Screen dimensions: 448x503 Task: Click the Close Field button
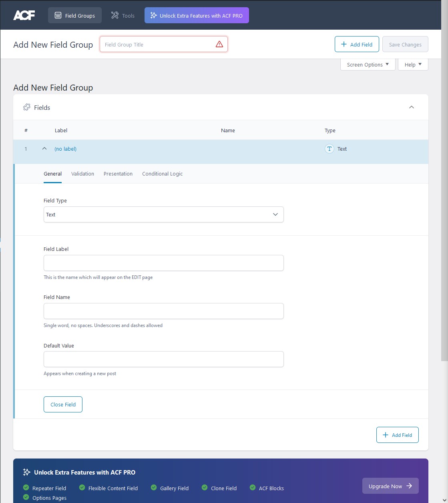63,404
